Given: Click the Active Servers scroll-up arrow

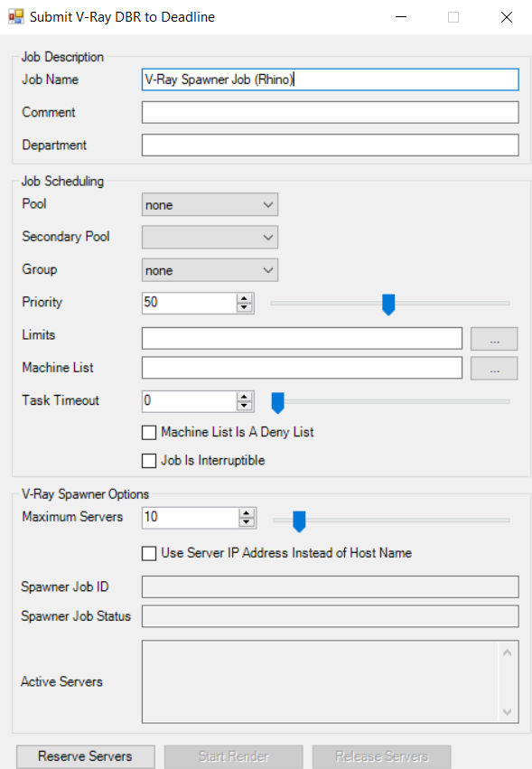Looking at the screenshot, I should coord(507,652).
